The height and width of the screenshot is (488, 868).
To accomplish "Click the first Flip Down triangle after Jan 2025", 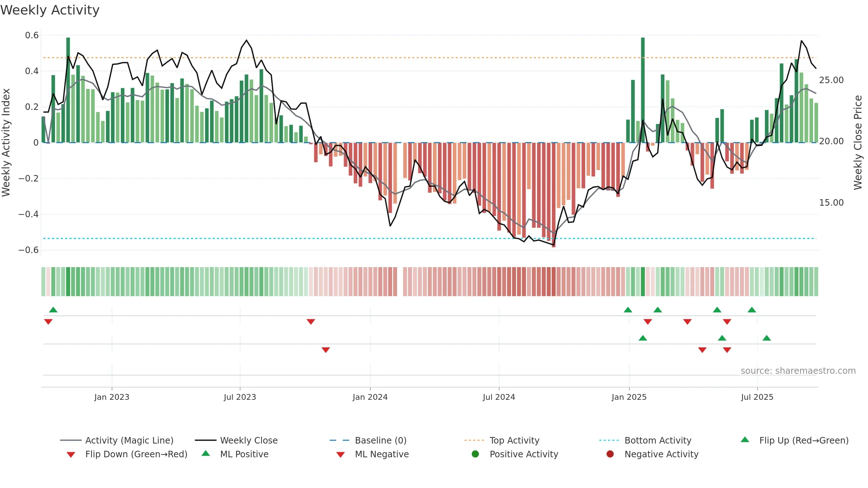I will [x=648, y=322].
